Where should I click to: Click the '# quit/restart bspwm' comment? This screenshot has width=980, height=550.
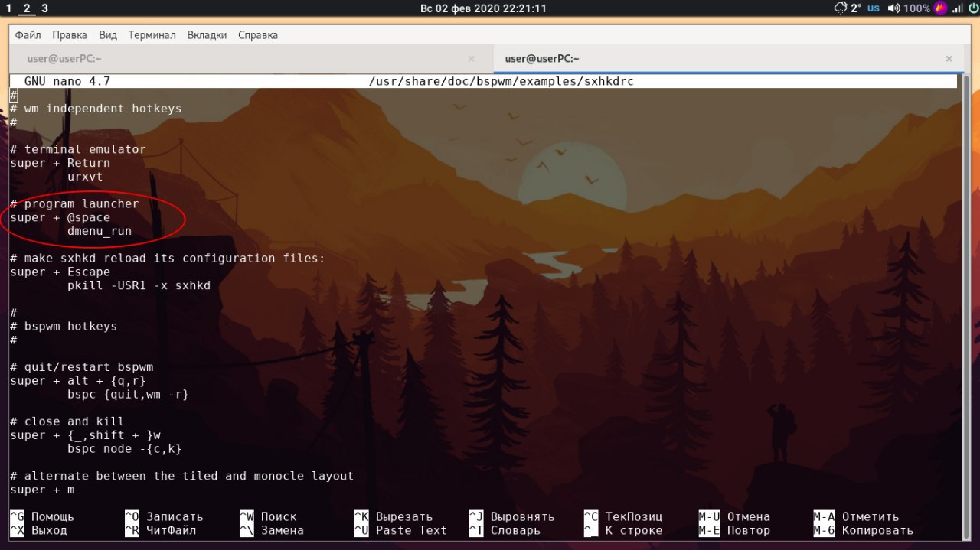tap(82, 367)
